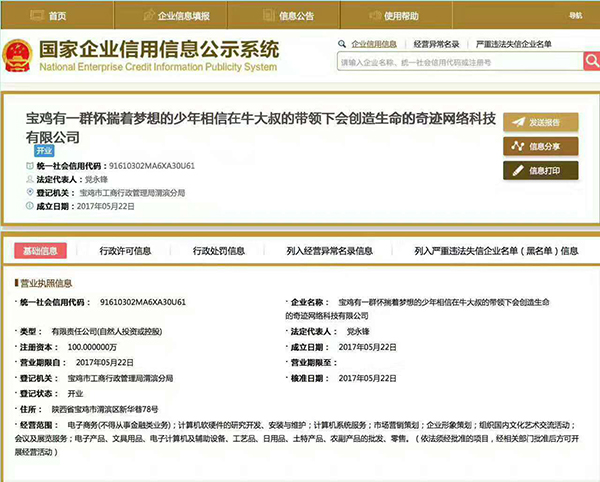Switch to 列入严重违法失信企业名单（黑名单）信息 tab
The width and height of the screenshot is (600, 482).
[496, 251]
